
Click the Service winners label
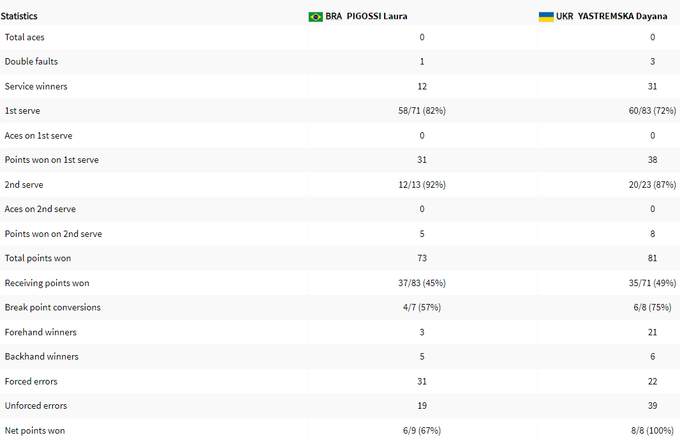36,86
